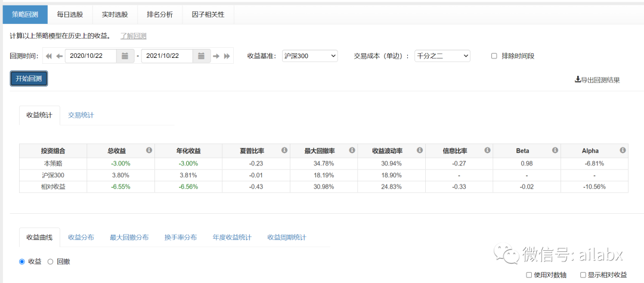Click the 相对收益 row label

click(53, 186)
